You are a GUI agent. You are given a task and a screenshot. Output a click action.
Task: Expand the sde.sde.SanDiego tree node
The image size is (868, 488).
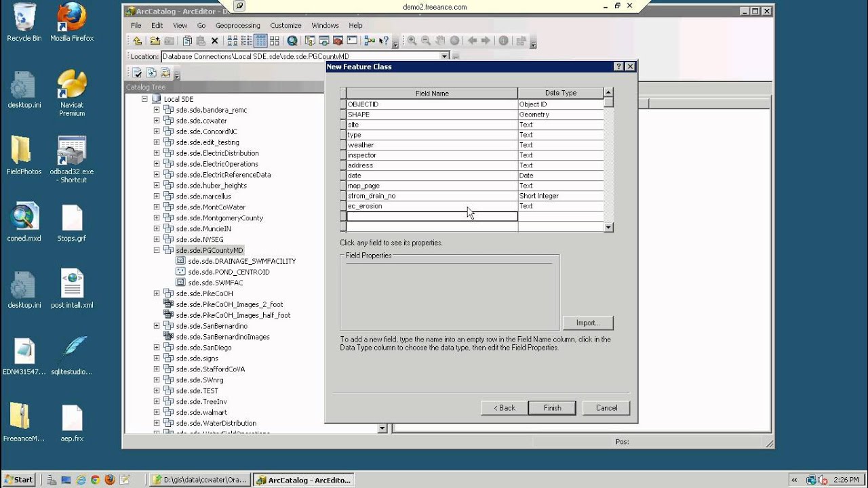point(157,348)
